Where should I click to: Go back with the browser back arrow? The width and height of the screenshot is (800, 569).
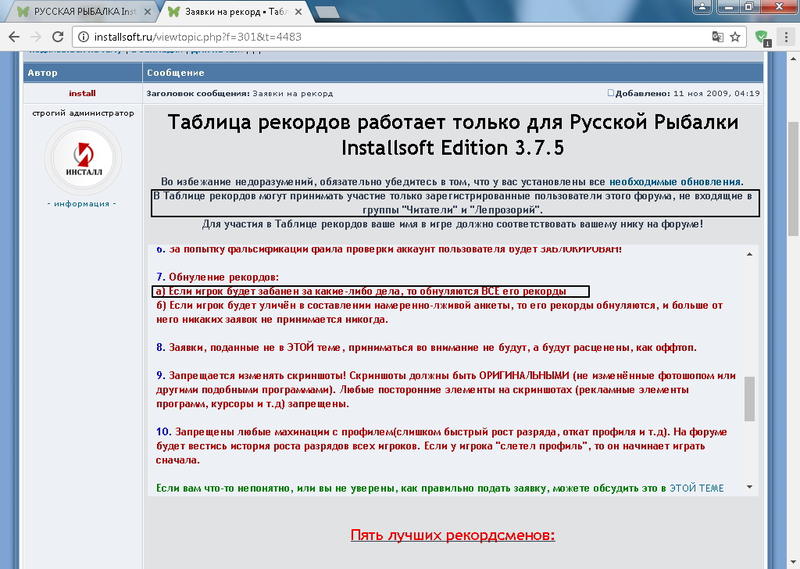(x=14, y=37)
